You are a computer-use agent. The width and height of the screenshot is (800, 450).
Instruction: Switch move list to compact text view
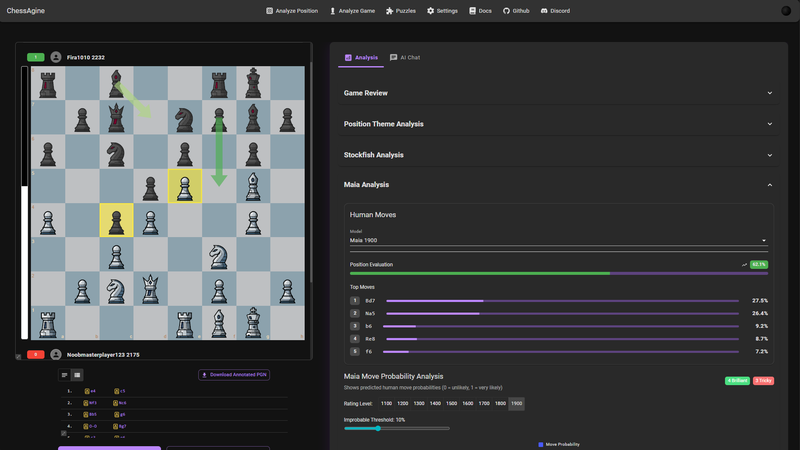(65, 375)
